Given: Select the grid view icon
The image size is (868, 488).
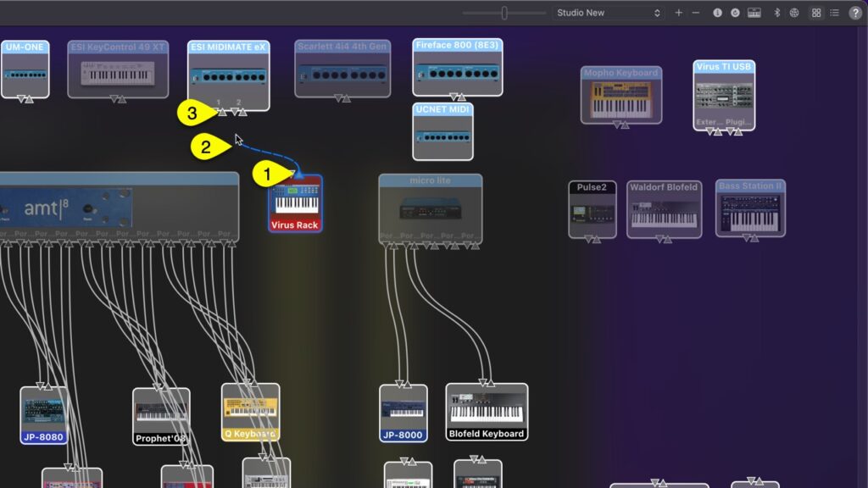Looking at the screenshot, I should (815, 13).
